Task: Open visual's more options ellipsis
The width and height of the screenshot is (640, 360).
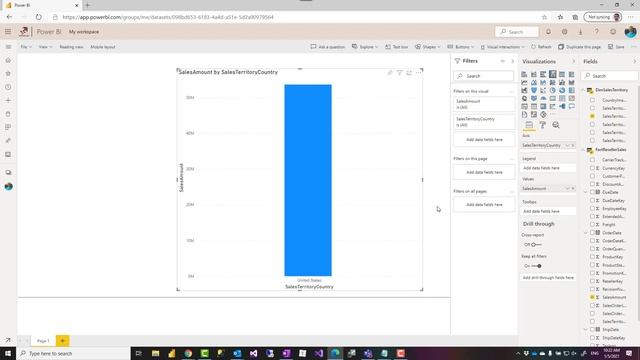Action: (418, 73)
